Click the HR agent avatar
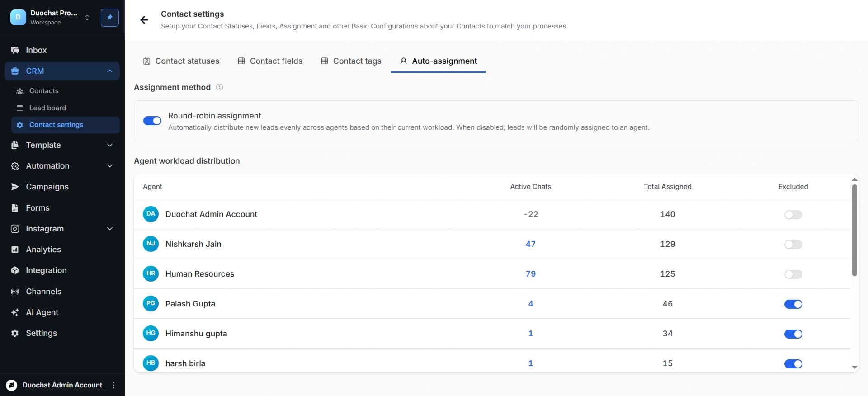 [x=151, y=273]
